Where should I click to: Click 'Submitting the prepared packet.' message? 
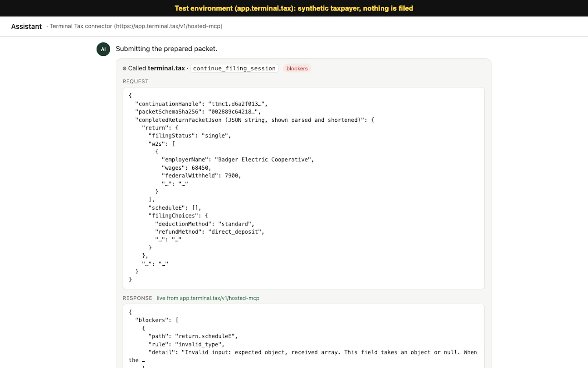[x=166, y=49]
